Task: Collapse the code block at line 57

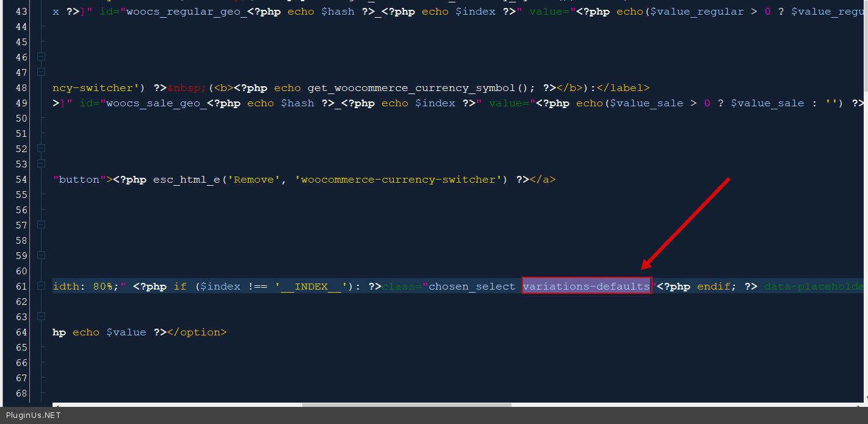Action: tap(42, 225)
